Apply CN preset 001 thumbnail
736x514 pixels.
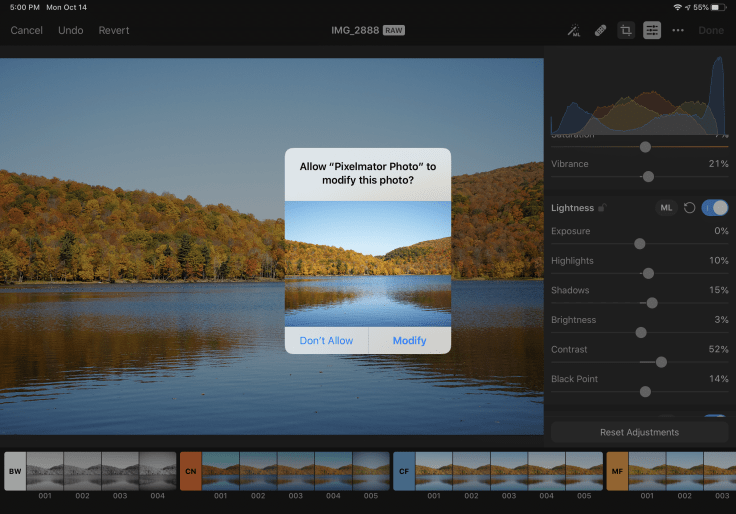pyautogui.click(x=221, y=471)
